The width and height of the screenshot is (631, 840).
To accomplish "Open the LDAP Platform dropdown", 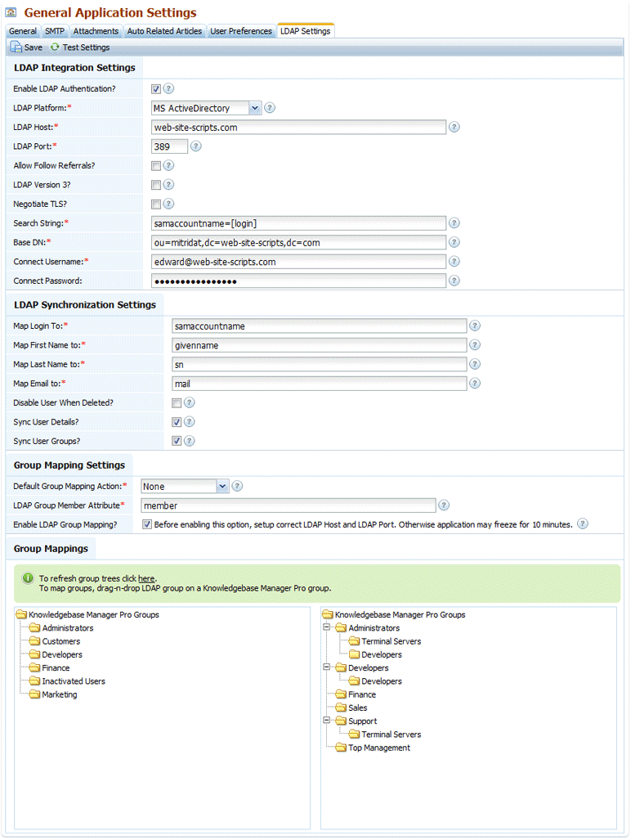I will click(x=257, y=107).
